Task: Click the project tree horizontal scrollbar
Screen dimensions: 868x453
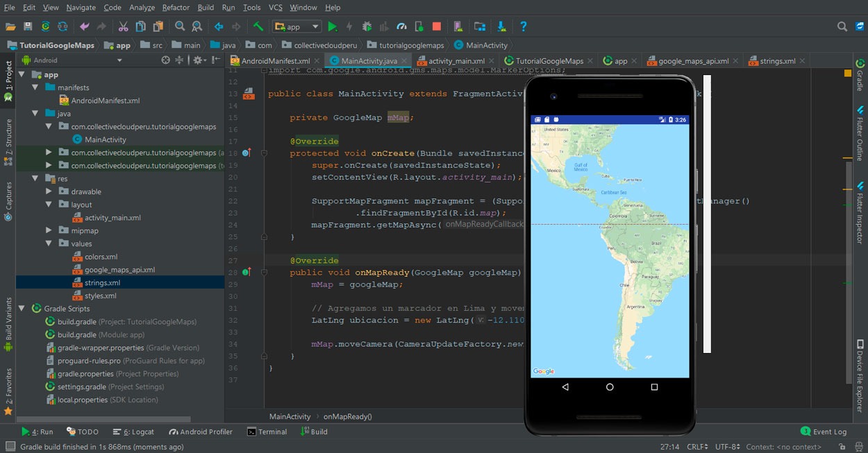Action: (x=104, y=419)
